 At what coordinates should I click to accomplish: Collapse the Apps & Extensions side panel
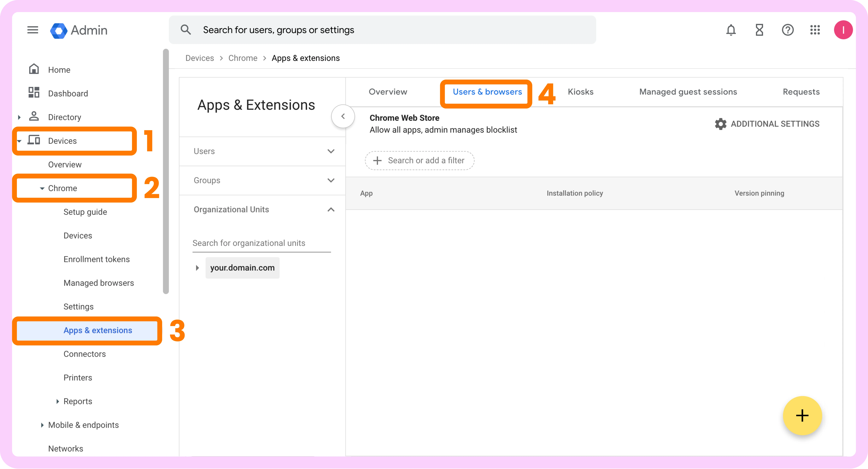tap(343, 116)
